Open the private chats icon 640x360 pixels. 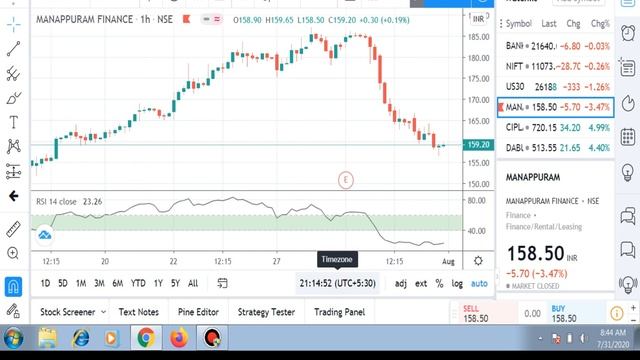[x=628, y=249]
